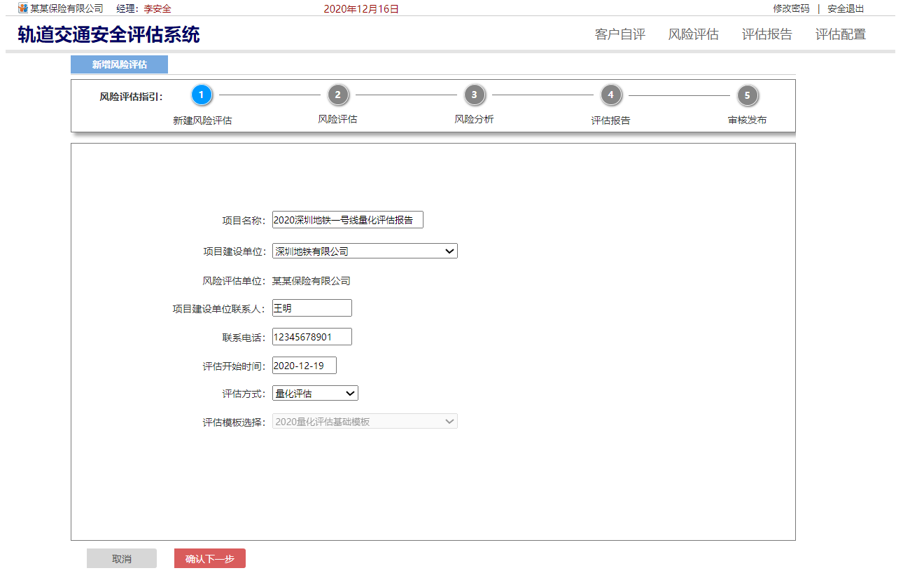Viewport: 924px width, 587px height.
Task: Click the 评估开始时间 date field
Action: pyautogui.click(x=304, y=366)
